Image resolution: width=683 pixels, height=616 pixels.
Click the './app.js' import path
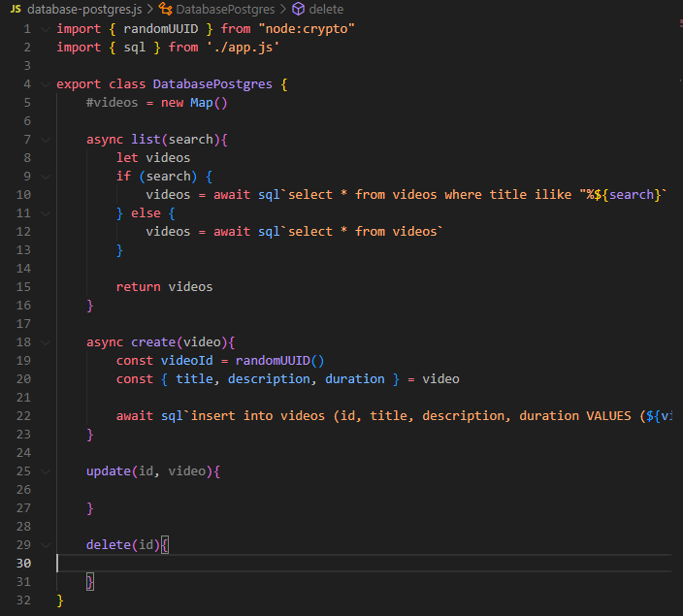click(244, 48)
